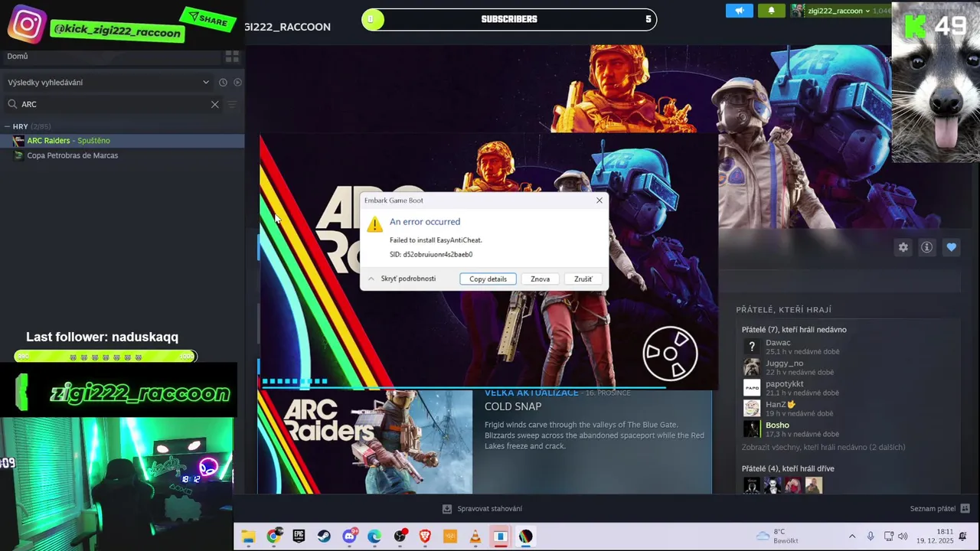
Task: Open advanced filter icon beside search box
Action: 232,104
